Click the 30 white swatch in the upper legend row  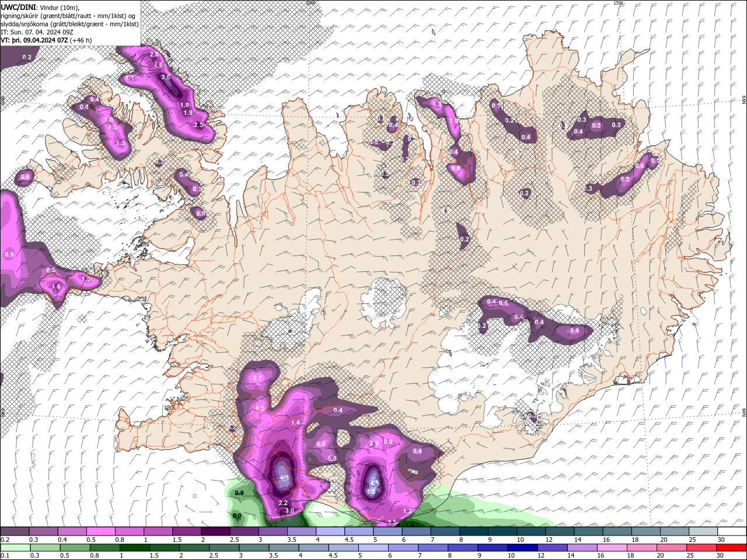tap(731, 531)
